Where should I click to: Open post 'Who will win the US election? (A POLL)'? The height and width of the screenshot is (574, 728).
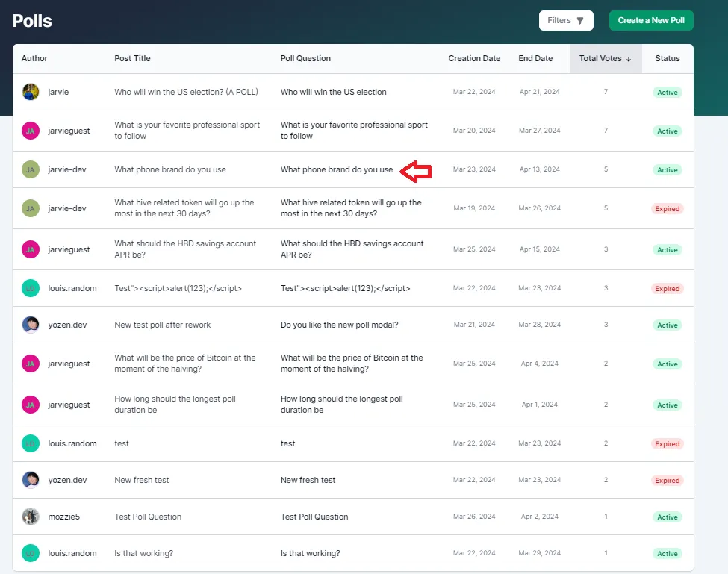(186, 92)
